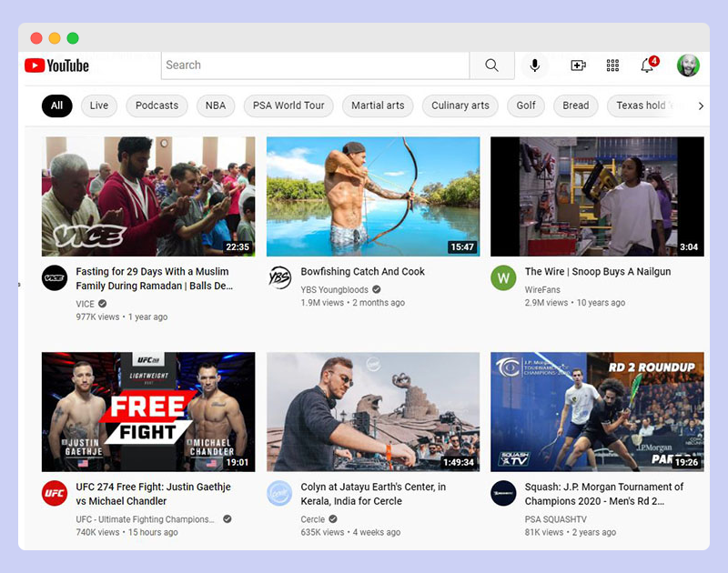Open the YBS Youngbloods channel avatar
Image resolution: width=728 pixels, height=573 pixels.
(279, 278)
